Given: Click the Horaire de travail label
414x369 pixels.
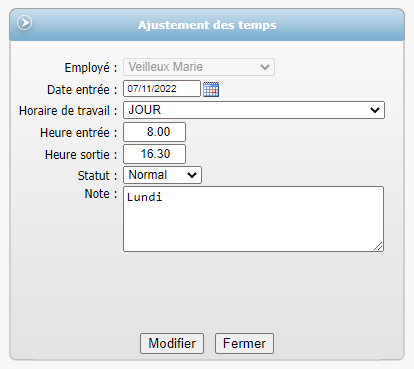Looking at the screenshot, I should (68, 111).
